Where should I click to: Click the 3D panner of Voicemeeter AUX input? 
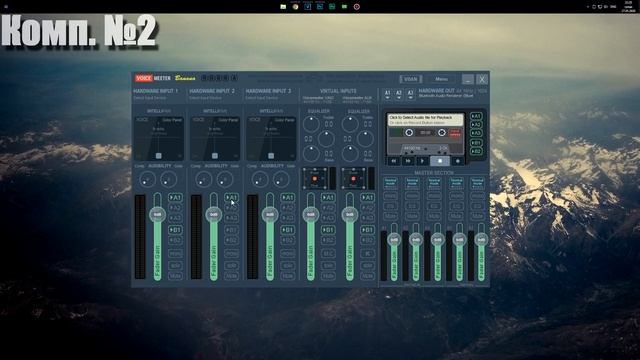[353, 178]
